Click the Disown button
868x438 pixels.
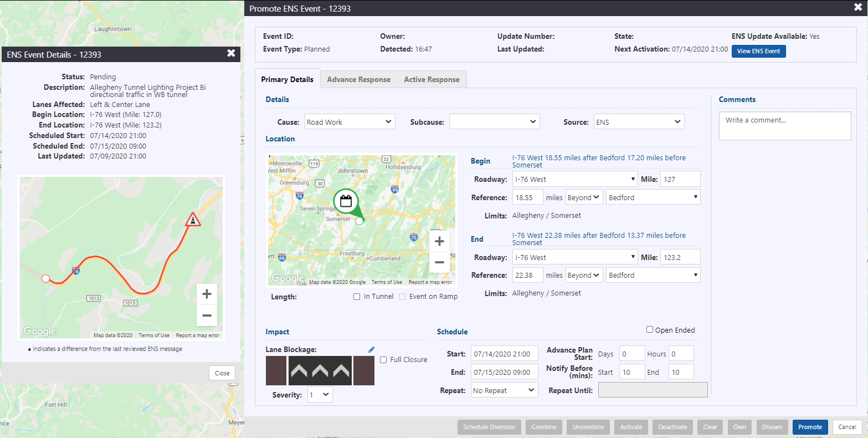tap(772, 427)
